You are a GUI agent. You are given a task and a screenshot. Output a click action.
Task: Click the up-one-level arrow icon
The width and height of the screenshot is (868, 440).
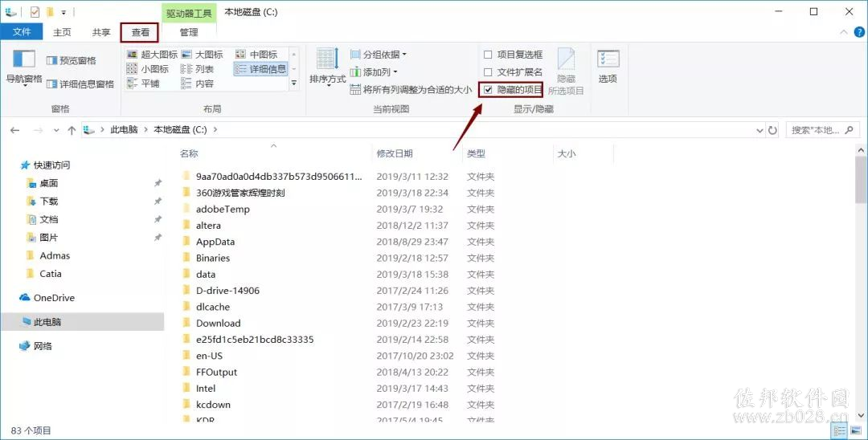tap(72, 130)
